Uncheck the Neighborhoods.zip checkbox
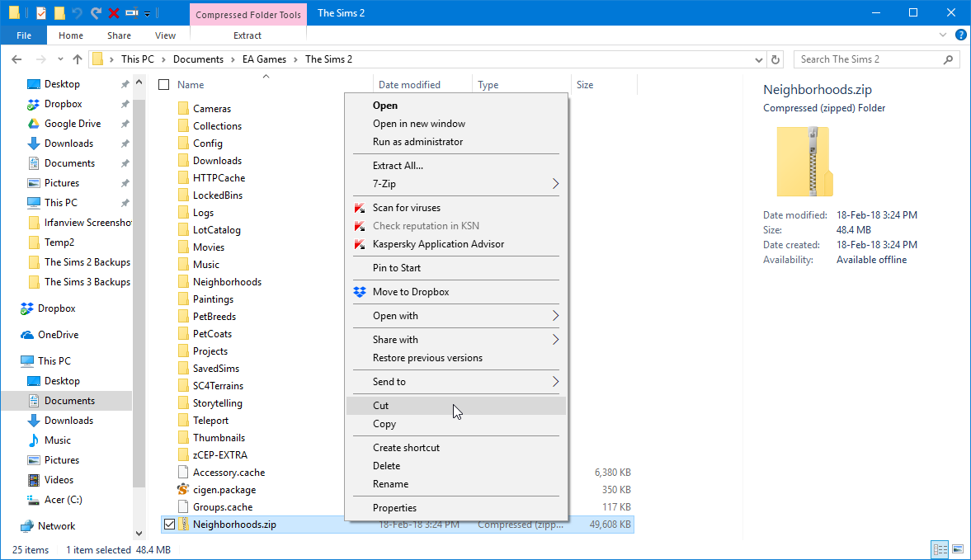 point(170,524)
